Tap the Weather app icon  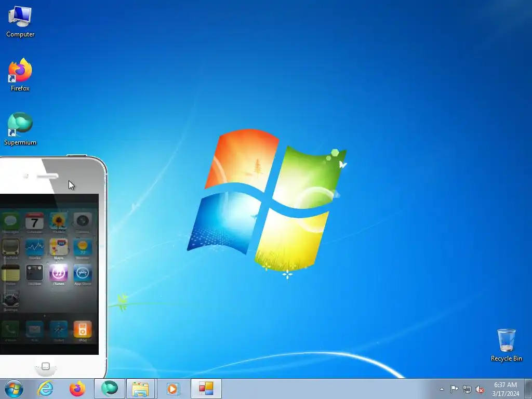pyautogui.click(x=83, y=247)
